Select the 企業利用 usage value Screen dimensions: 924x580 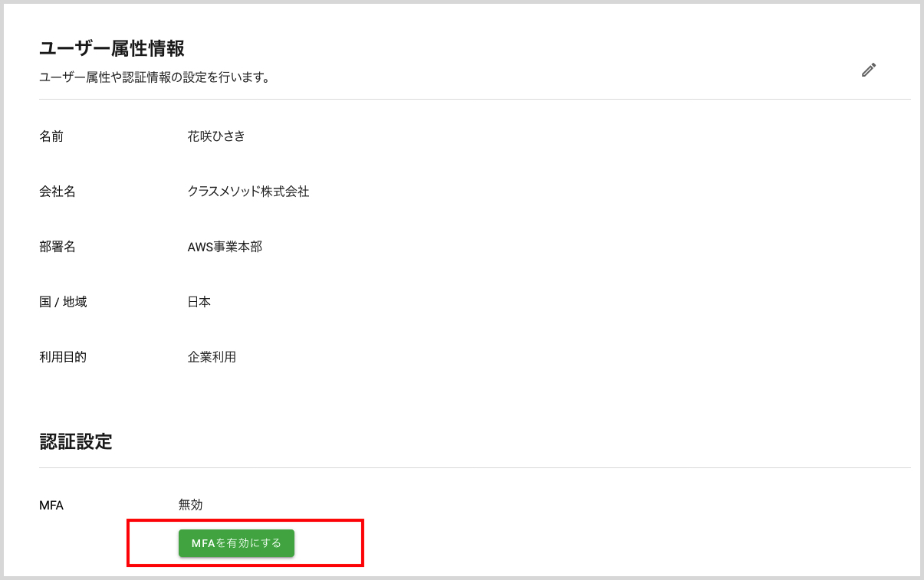tap(212, 357)
